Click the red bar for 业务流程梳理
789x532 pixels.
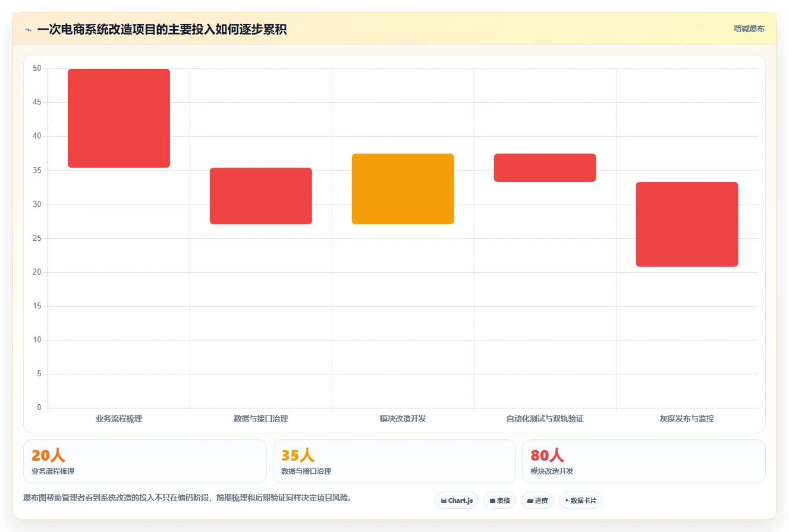(x=119, y=118)
